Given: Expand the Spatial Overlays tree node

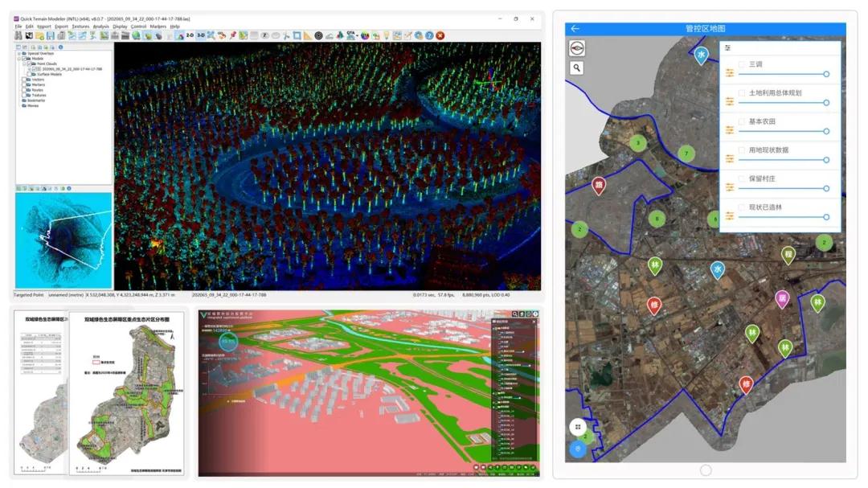Looking at the screenshot, I should 19,53.
